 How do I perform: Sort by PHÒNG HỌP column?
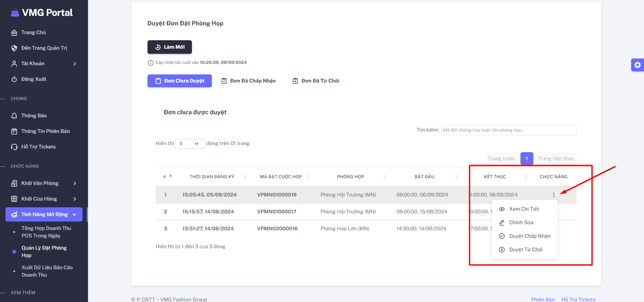[384, 177]
